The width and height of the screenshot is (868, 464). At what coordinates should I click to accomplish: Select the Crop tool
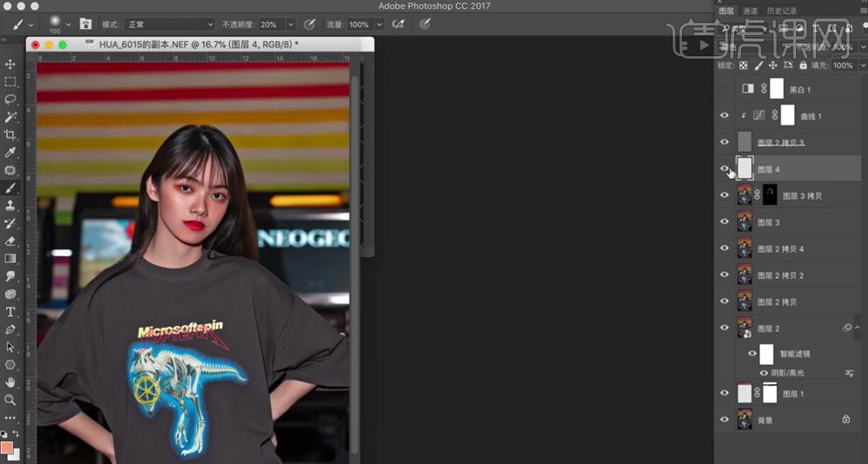point(10,135)
